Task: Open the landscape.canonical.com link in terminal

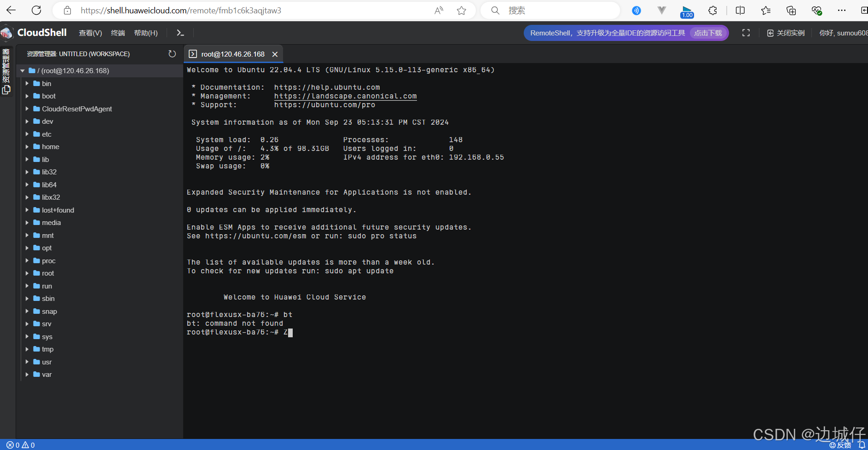Action: click(x=345, y=96)
